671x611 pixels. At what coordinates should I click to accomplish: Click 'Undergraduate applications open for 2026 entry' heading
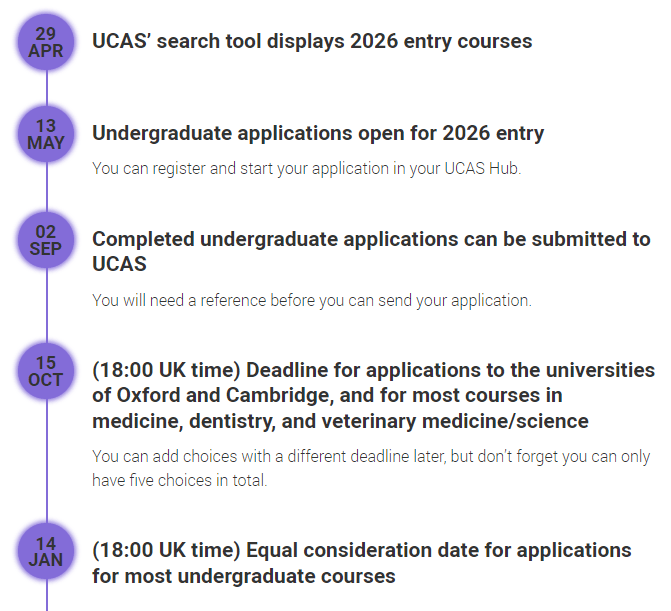pos(318,133)
